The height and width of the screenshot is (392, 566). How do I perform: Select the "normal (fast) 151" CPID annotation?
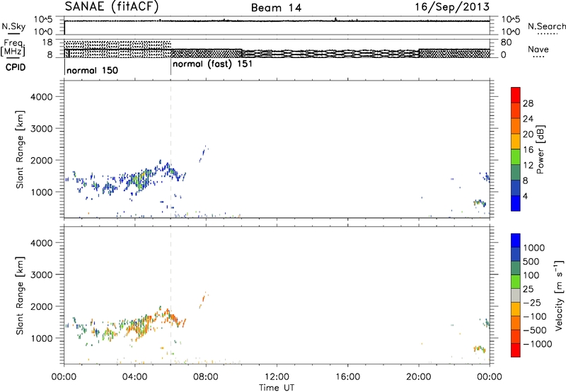point(212,64)
